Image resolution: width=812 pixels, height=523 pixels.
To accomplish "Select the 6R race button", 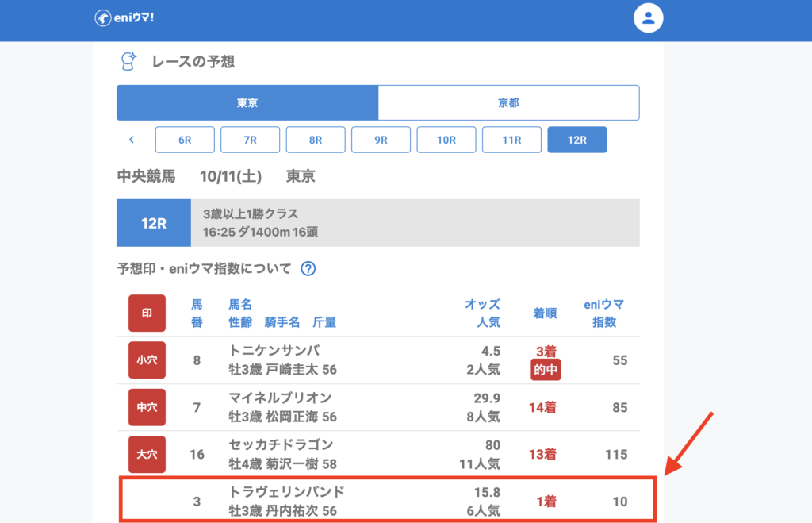I will pyautogui.click(x=185, y=140).
